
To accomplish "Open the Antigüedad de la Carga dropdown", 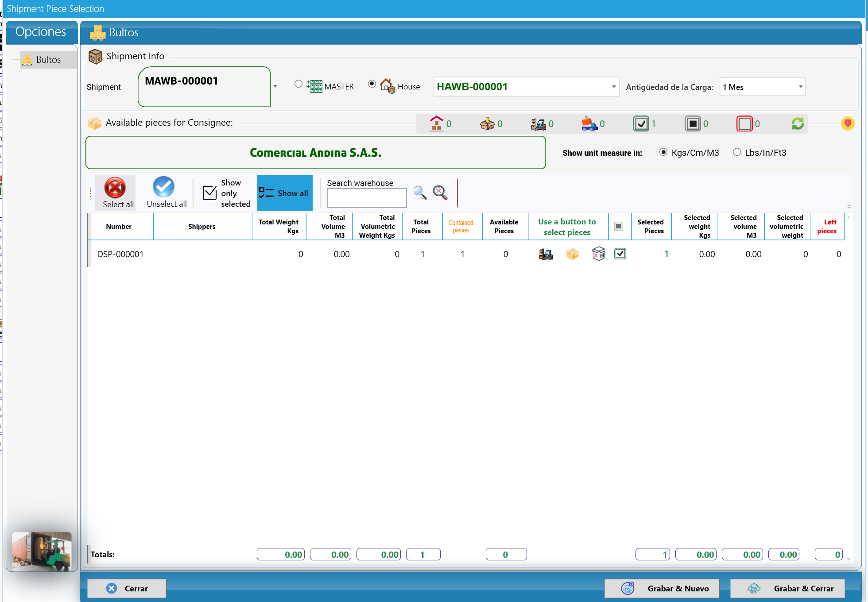I will tap(801, 87).
